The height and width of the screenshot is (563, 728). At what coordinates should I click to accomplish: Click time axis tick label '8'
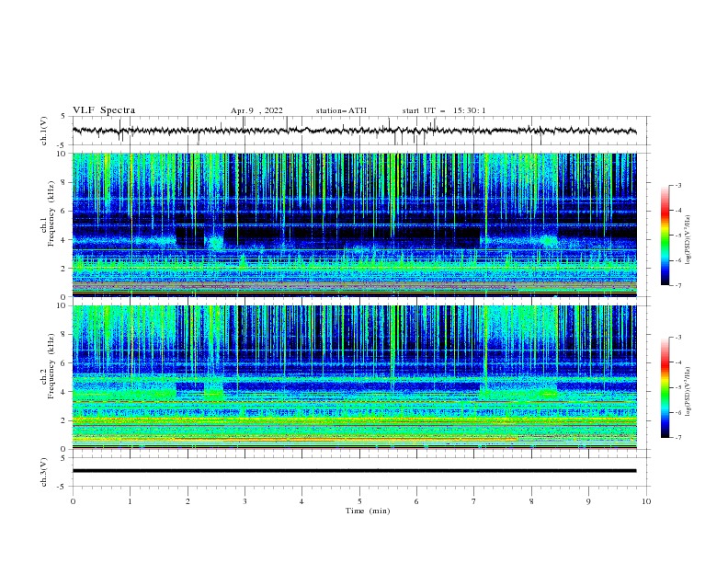pyautogui.click(x=531, y=501)
